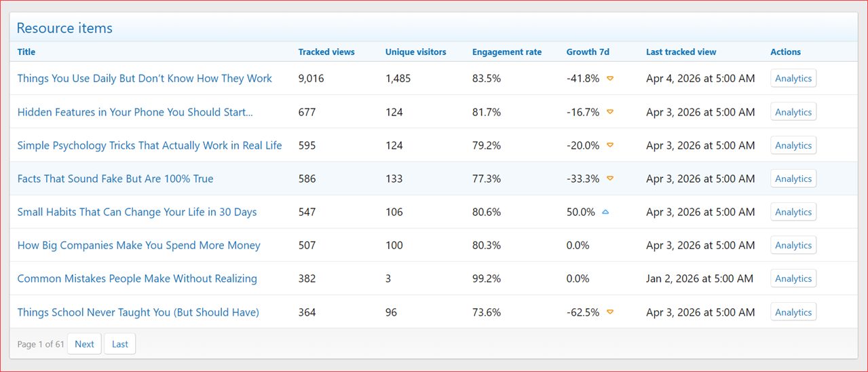Select the 595 tracked views value
This screenshot has height=372, width=868.
tap(307, 145)
